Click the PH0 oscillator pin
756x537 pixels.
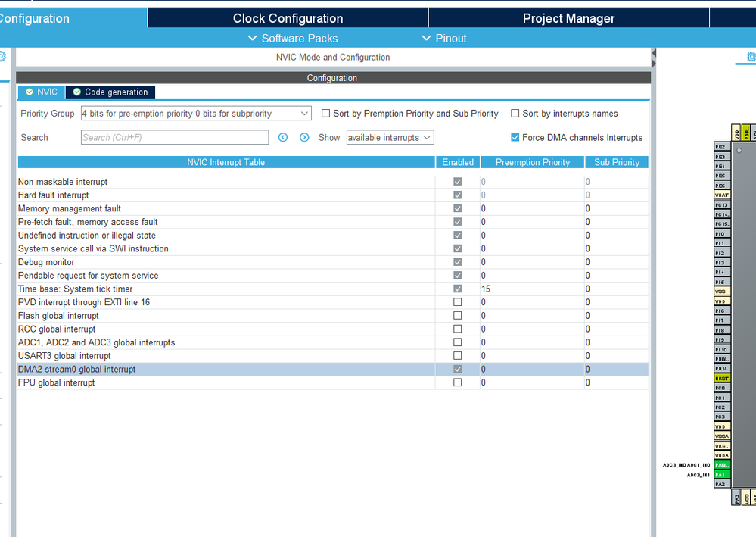(722, 359)
